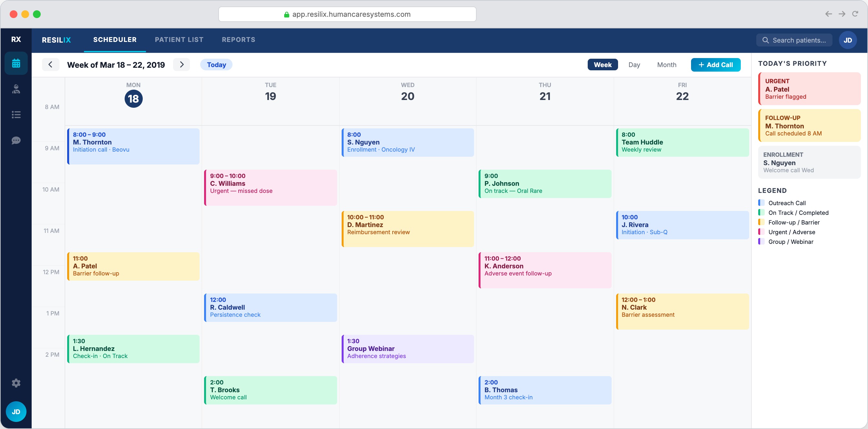
Task: Click 'Group / Webinar' legend label
Action: 790,242
